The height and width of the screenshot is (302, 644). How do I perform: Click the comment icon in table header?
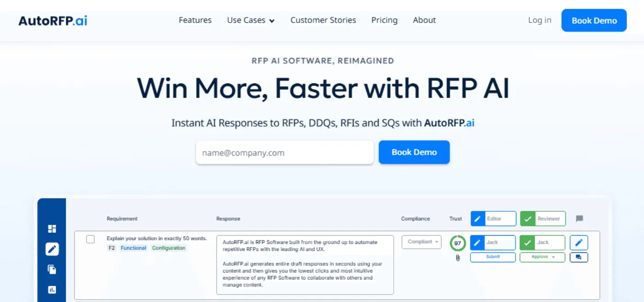(x=580, y=219)
